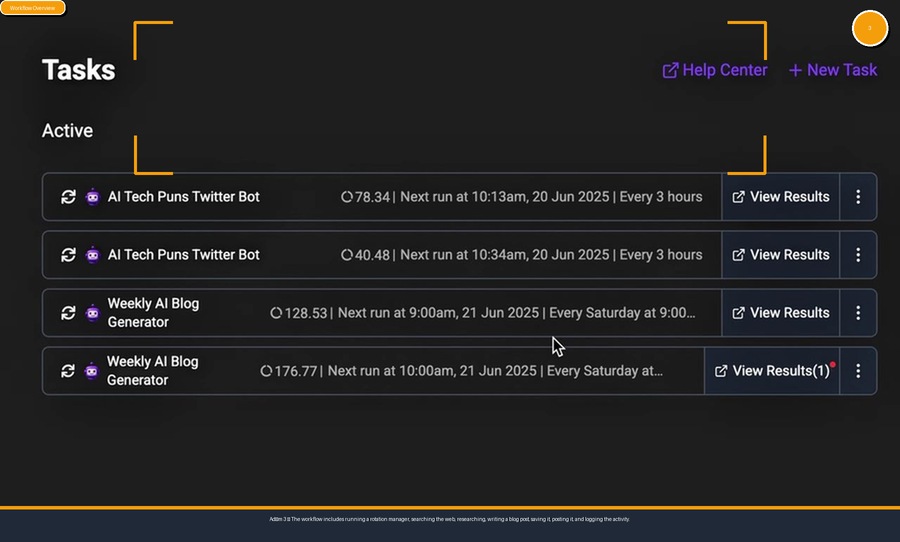This screenshot has height=542, width=900.
Task: Open the Help Center link
Action: (x=715, y=70)
